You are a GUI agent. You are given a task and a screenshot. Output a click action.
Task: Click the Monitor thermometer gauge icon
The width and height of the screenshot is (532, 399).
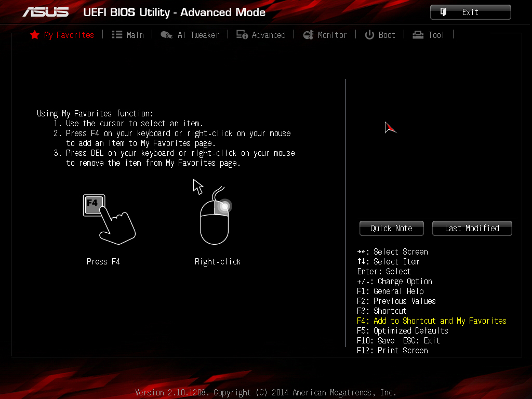coord(309,35)
